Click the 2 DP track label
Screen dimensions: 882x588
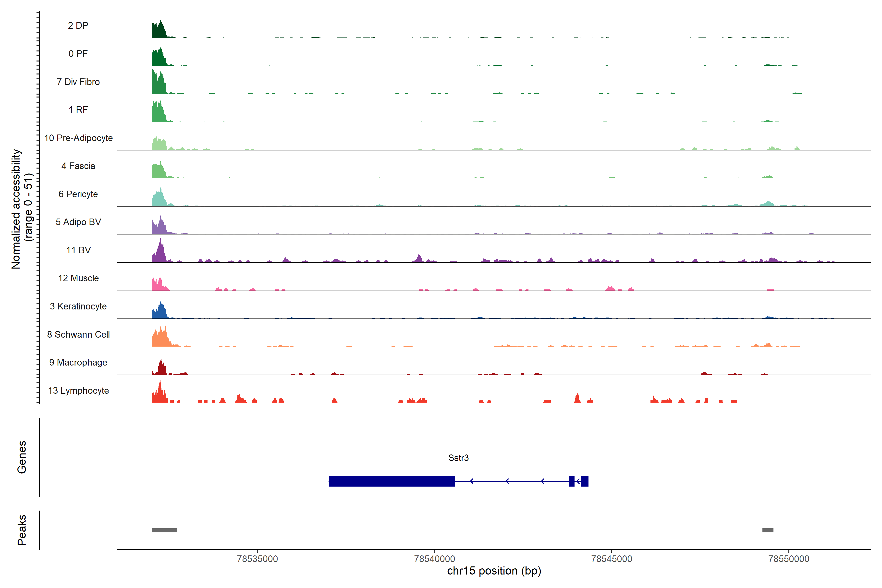pyautogui.click(x=78, y=25)
